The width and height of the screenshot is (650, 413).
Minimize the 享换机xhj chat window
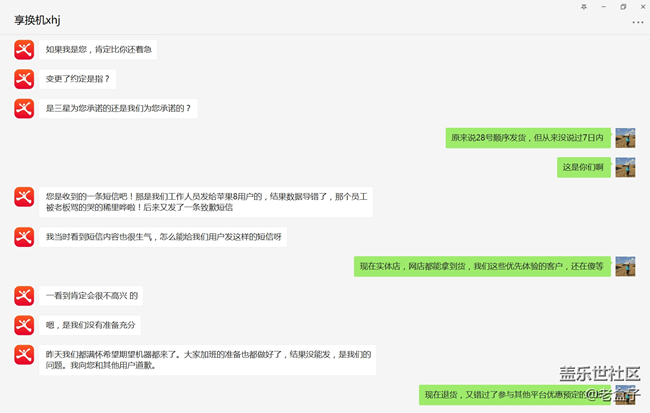604,7
